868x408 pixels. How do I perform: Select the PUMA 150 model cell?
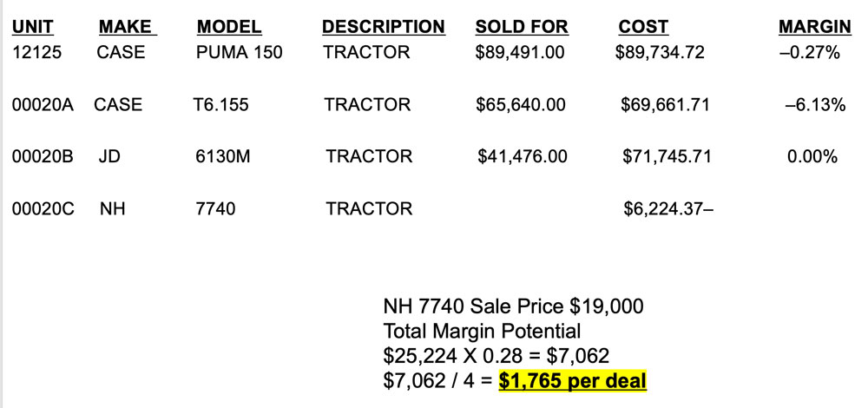[x=240, y=52]
